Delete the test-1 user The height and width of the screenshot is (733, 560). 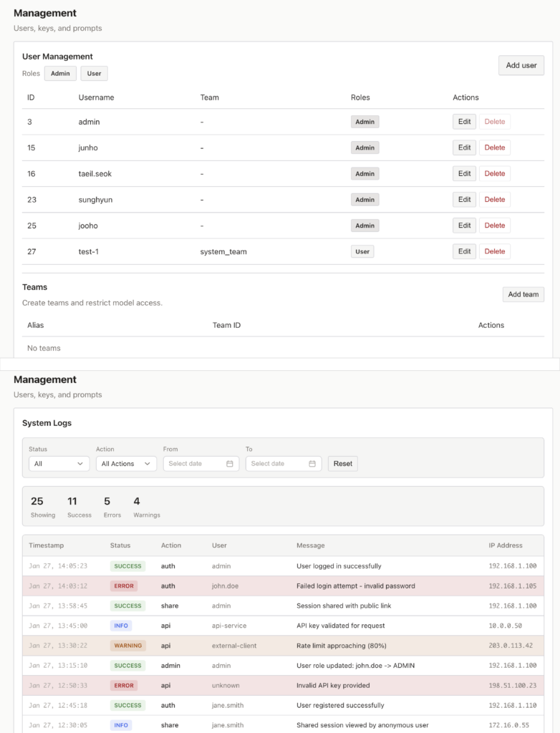tap(494, 251)
